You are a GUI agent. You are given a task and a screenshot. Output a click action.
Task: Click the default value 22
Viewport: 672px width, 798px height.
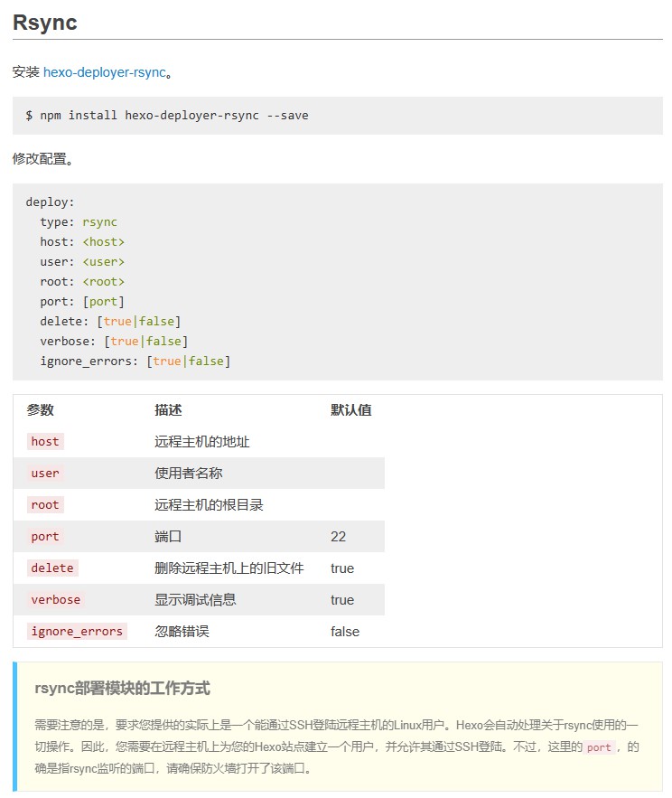339,537
